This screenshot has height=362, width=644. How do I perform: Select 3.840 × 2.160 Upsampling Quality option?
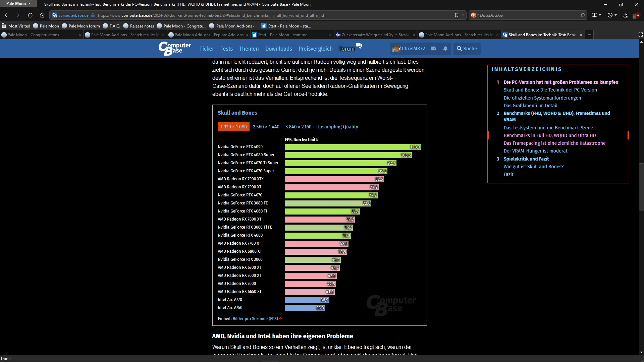321,127
